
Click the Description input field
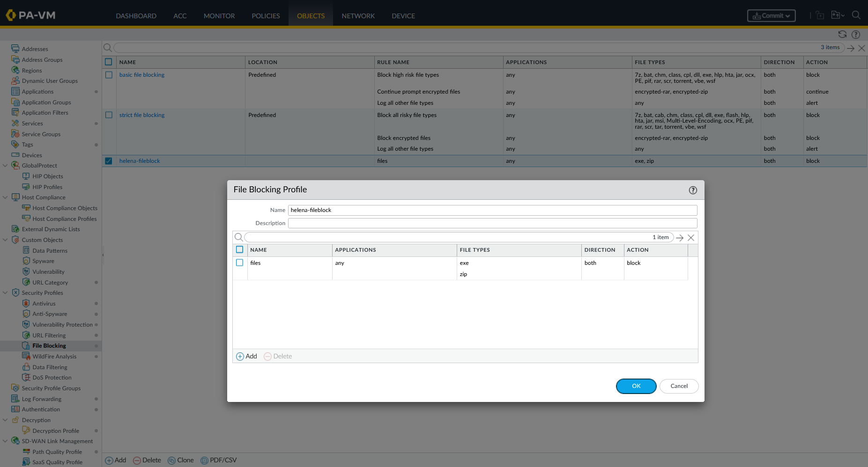pyautogui.click(x=492, y=223)
